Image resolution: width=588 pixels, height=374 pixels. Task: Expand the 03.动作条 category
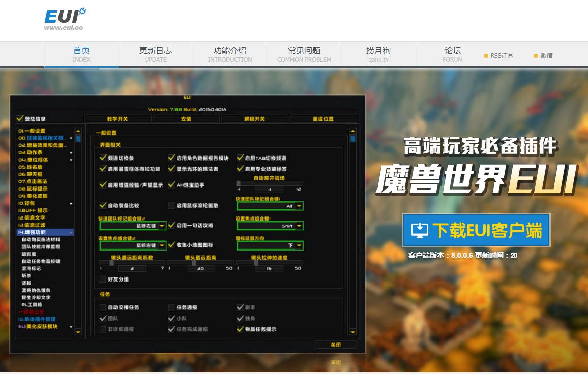[71, 152]
